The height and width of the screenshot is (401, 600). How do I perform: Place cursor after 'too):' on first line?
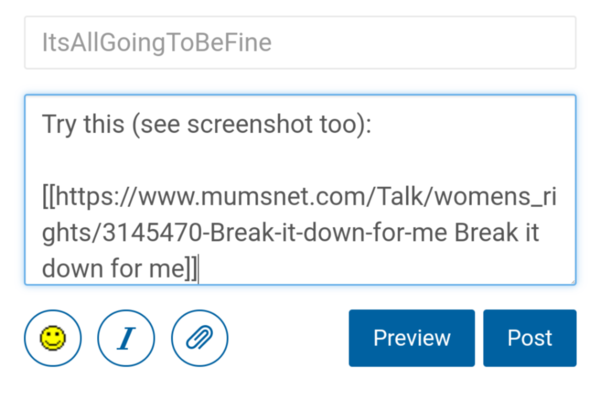pos(371,124)
